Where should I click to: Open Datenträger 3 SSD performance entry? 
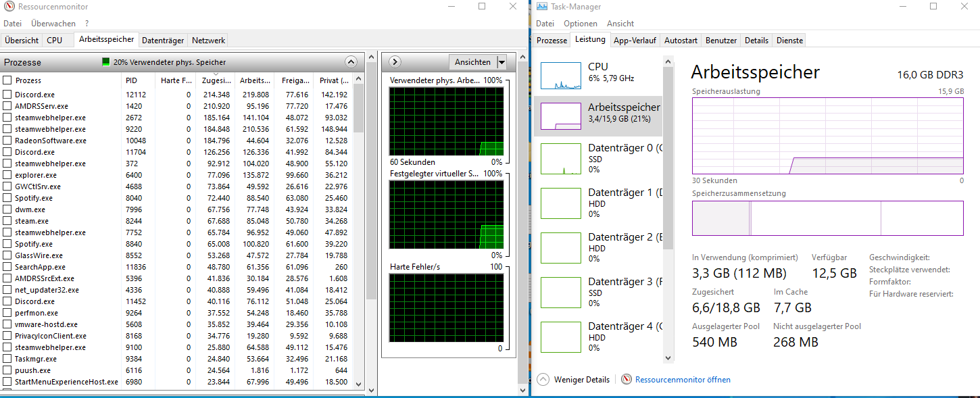(x=598, y=292)
